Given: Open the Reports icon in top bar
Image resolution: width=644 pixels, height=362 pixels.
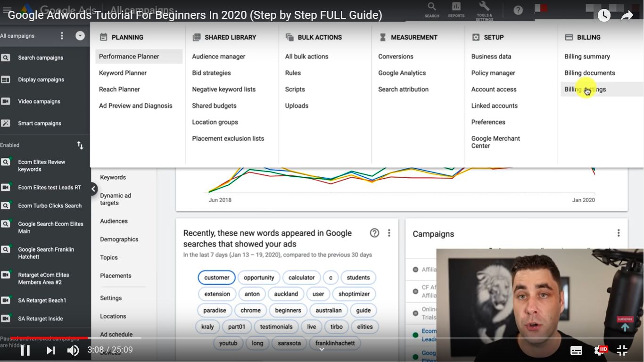Looking at the screenshot, I should 456,9.
